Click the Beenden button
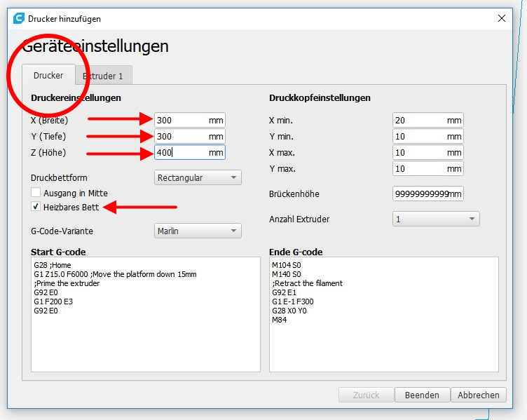This screenshot has width=527, height=420. (422, 395)
